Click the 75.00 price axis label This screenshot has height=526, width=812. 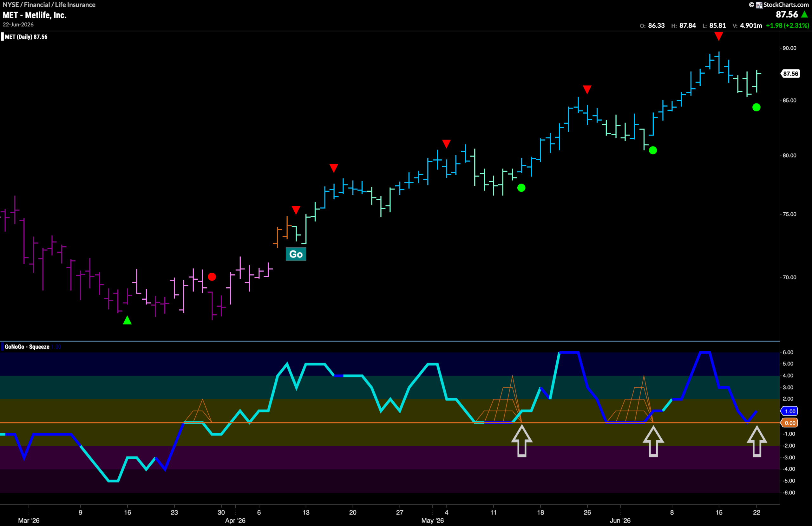789,214
